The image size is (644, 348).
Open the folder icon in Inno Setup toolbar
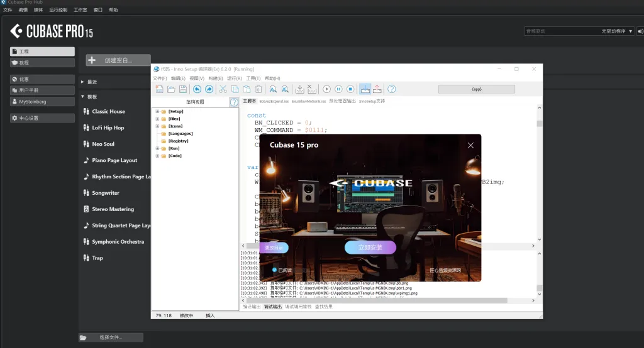click(171, 89)
